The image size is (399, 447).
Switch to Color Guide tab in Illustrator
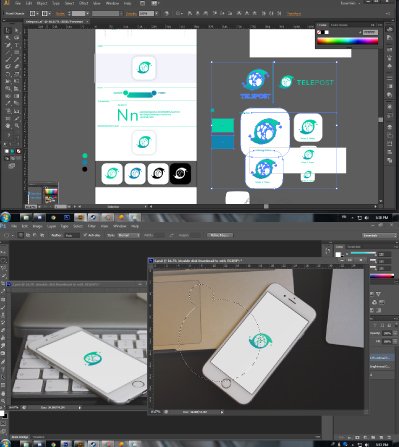click(339, 25)
